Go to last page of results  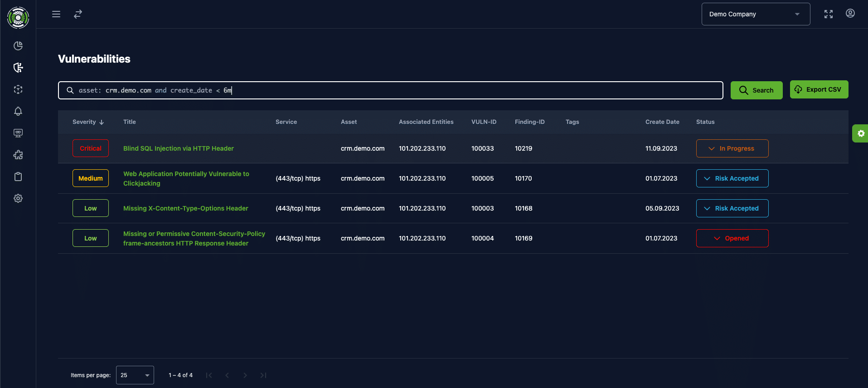263,375
